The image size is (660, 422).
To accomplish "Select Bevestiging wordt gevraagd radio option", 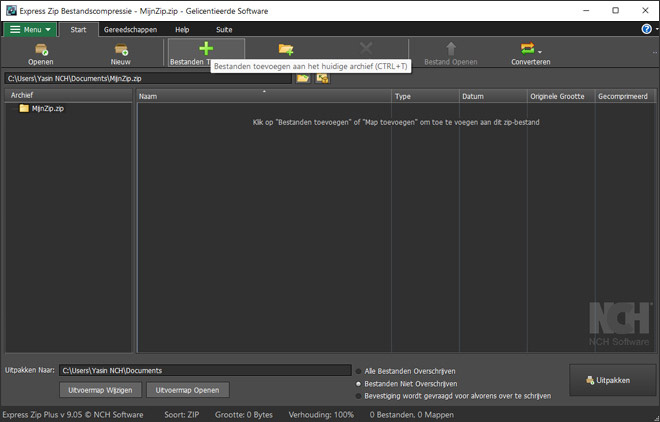I will [x=359, y=396].
